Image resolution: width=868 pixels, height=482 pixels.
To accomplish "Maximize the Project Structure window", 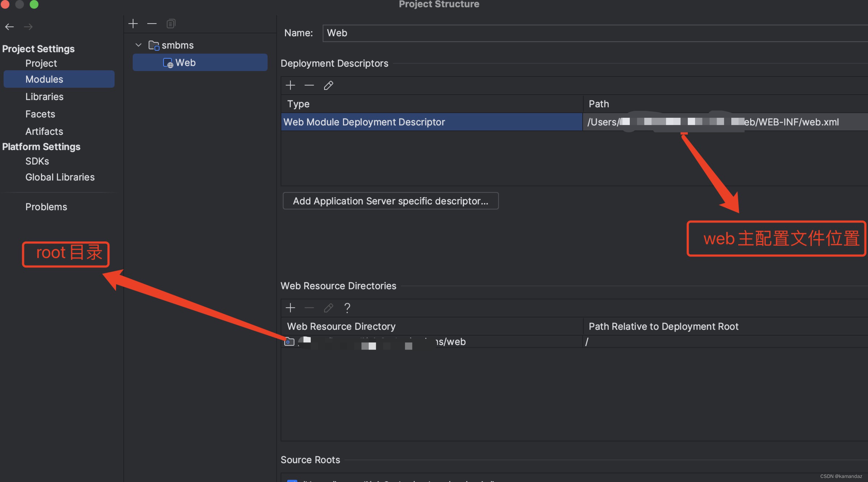I will (34, 4).
